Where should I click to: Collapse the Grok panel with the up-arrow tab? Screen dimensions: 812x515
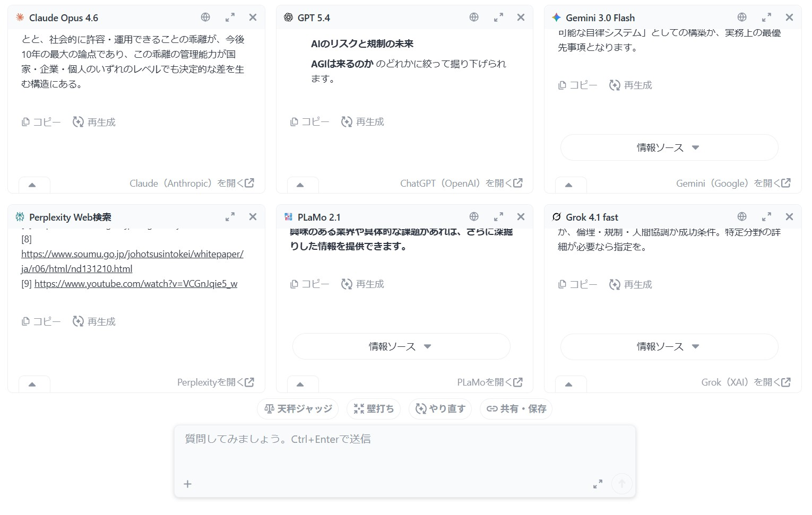[x=571, y=385]
